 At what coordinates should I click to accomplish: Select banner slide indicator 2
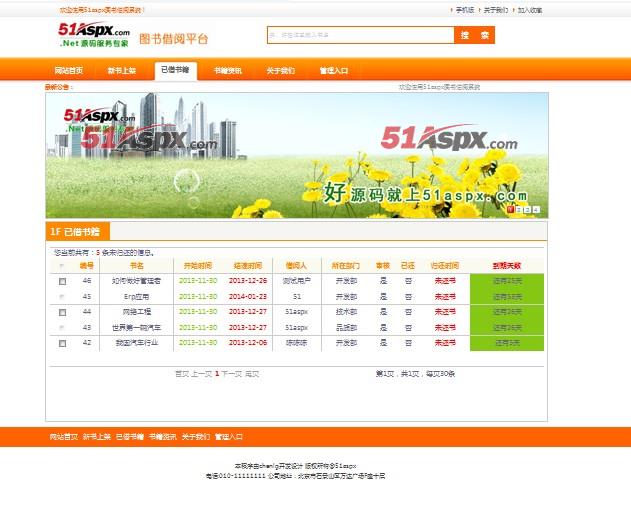tap(519, 209)
